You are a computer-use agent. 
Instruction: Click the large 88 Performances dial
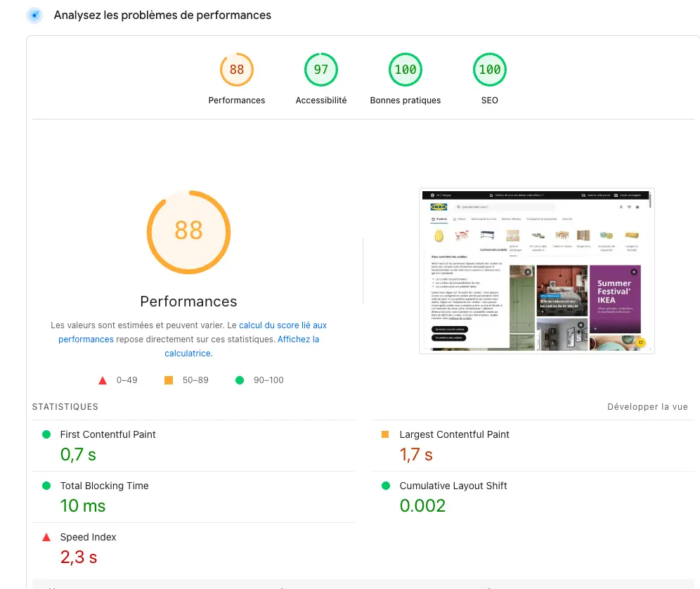[188, 232]
